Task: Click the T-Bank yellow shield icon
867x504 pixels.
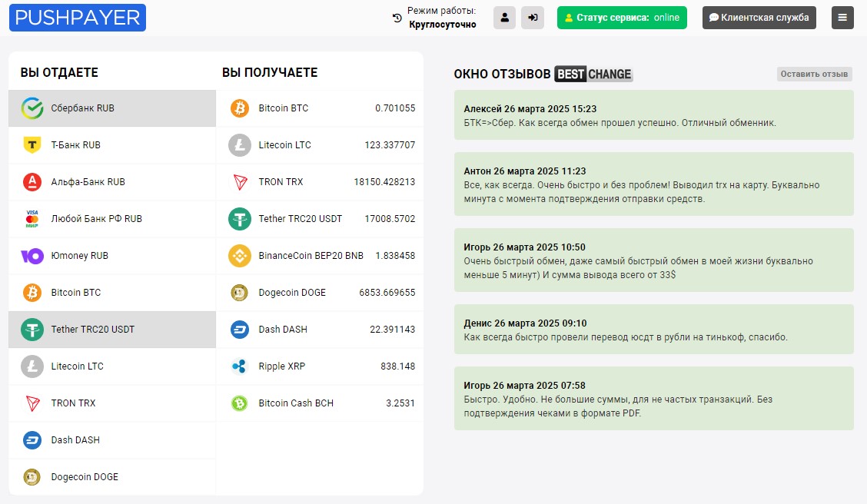Action: click(32, 145)
